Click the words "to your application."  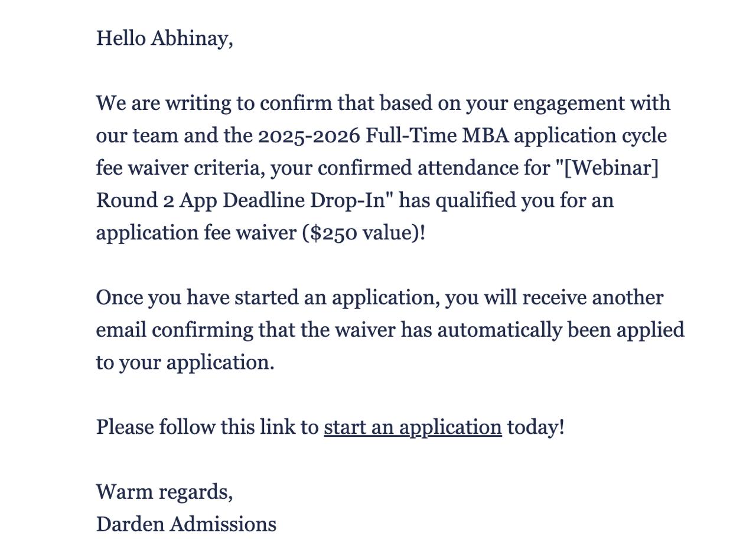pos(185,362)
